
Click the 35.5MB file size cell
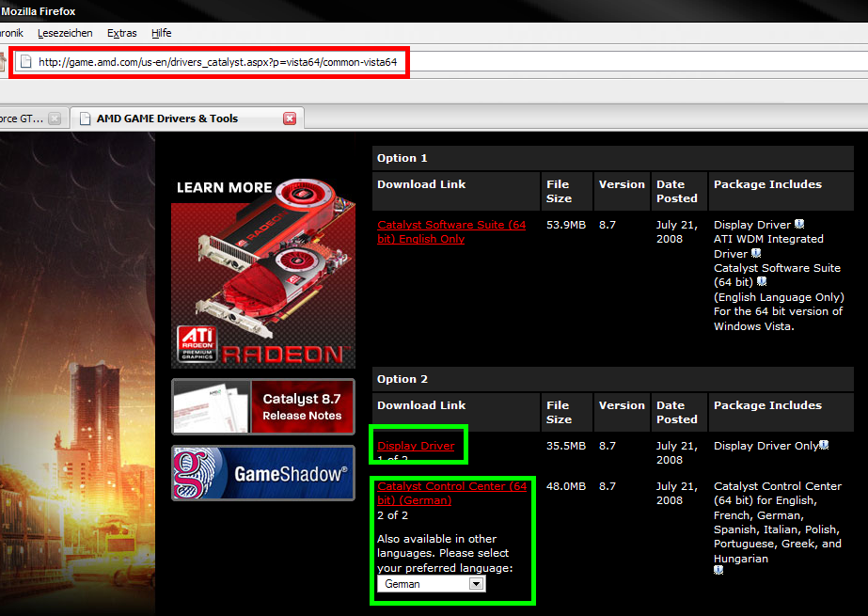(566, 446)
